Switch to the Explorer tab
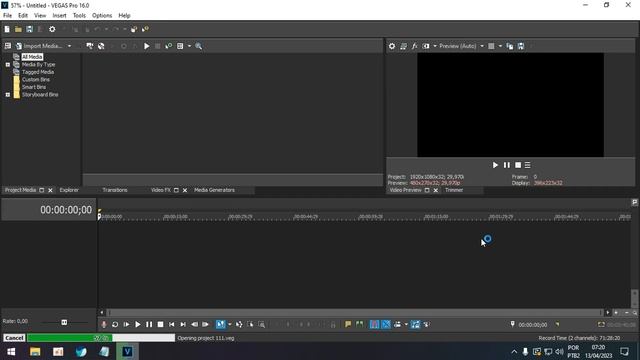This screenshot has width=640, height=360. (x=69, y=190)
